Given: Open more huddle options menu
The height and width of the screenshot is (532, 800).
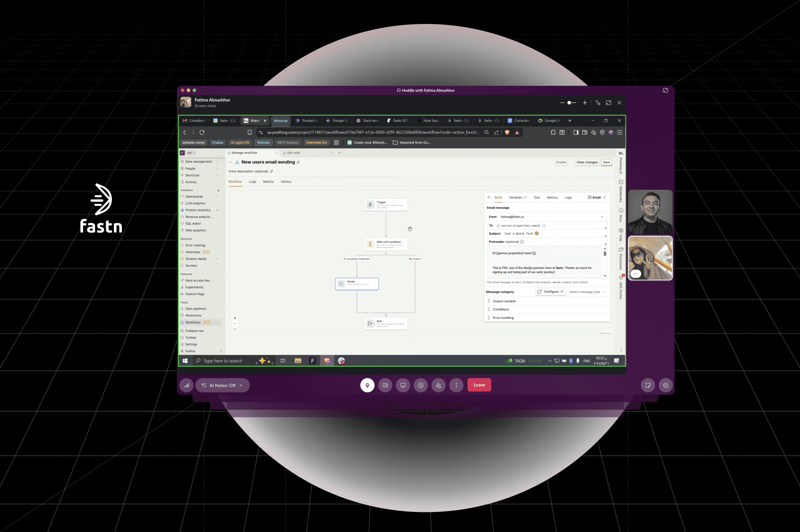Looking at the screenshot, I should (456, 385).
